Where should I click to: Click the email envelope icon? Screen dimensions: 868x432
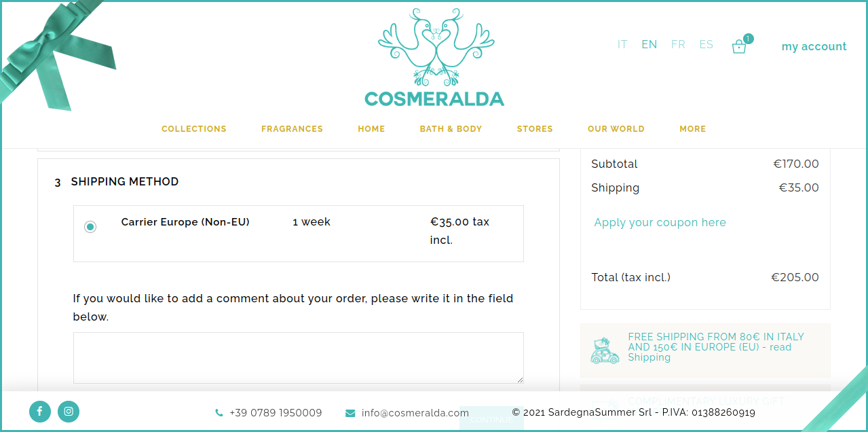pyautogui.click(x=350, y=413)
